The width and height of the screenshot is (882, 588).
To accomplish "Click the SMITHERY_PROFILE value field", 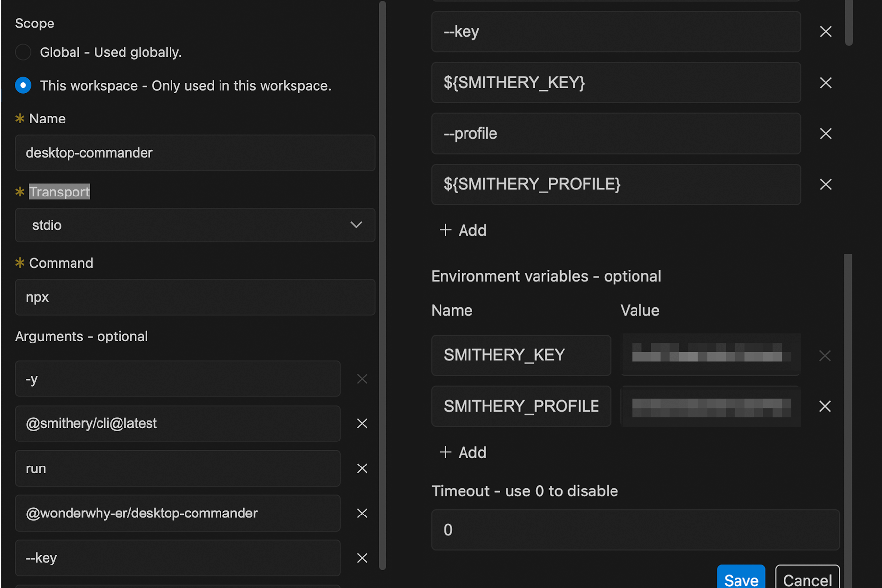I will coord(710,406).
